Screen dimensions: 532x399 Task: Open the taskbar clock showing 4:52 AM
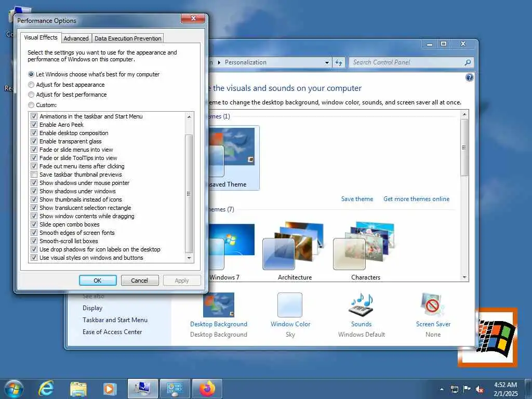pos(506,389)
